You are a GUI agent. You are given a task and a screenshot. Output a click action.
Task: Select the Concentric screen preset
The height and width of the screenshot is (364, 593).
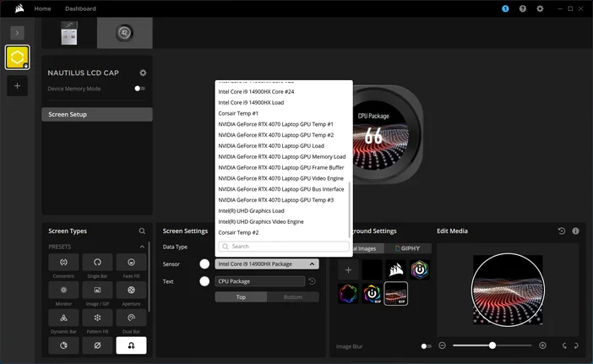(64, 263)
